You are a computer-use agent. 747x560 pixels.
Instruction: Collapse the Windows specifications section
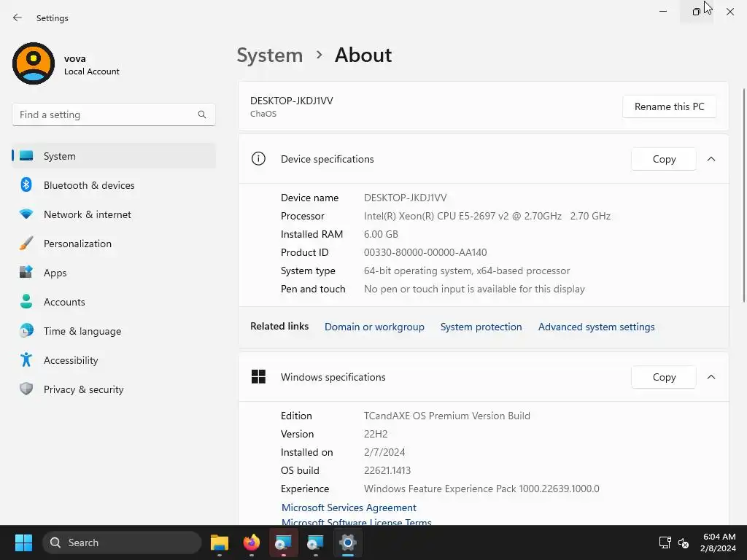tap(711, 377)
